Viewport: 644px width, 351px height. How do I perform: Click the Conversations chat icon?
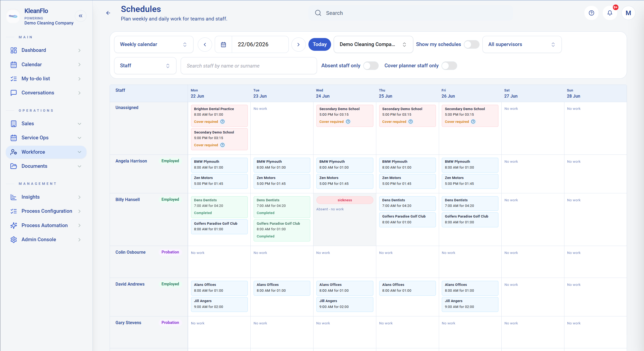tap(14, 93)
